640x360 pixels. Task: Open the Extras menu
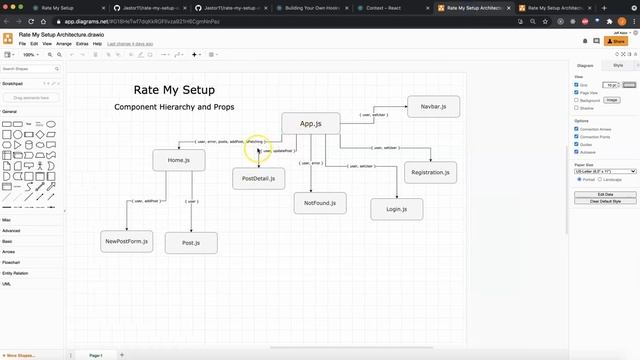[x=82, y=44]
